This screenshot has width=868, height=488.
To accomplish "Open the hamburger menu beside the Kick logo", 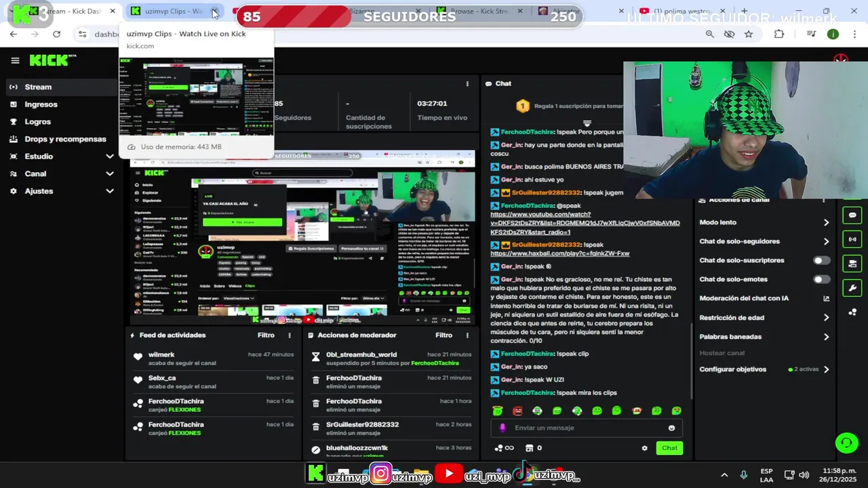I will [15, 60].
